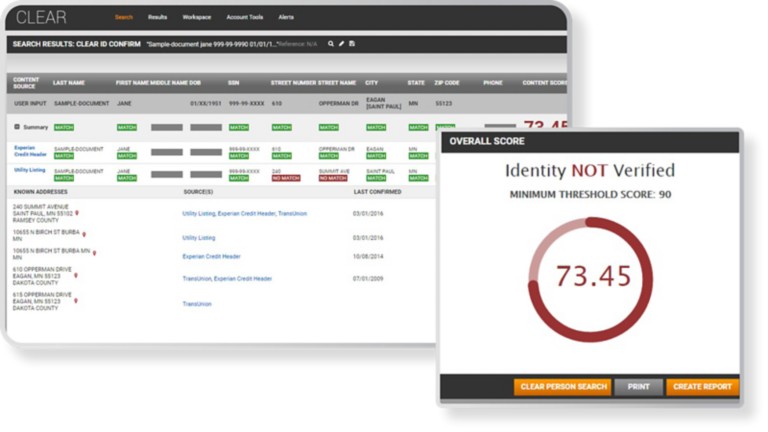Click the 'OVERALL SCORE' panel title
This screenshot has height=432, width=768.
coord(487,142)
